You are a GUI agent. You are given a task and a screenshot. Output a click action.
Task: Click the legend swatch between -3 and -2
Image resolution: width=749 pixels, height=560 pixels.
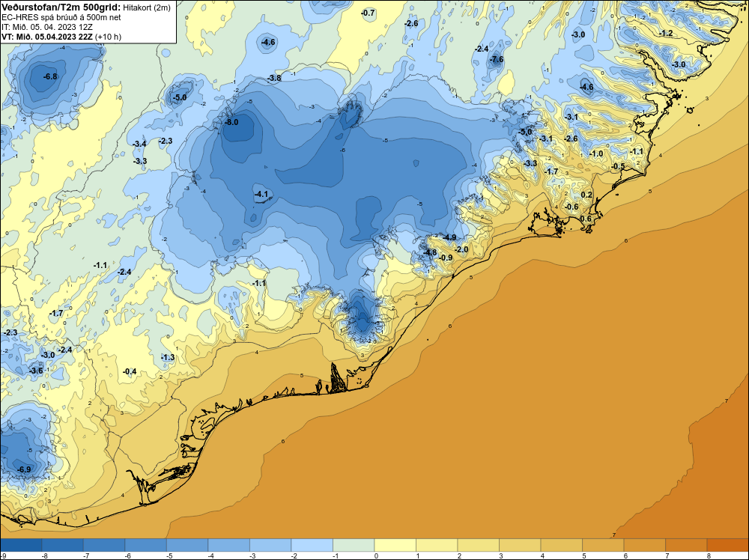[x=270, y=545]
